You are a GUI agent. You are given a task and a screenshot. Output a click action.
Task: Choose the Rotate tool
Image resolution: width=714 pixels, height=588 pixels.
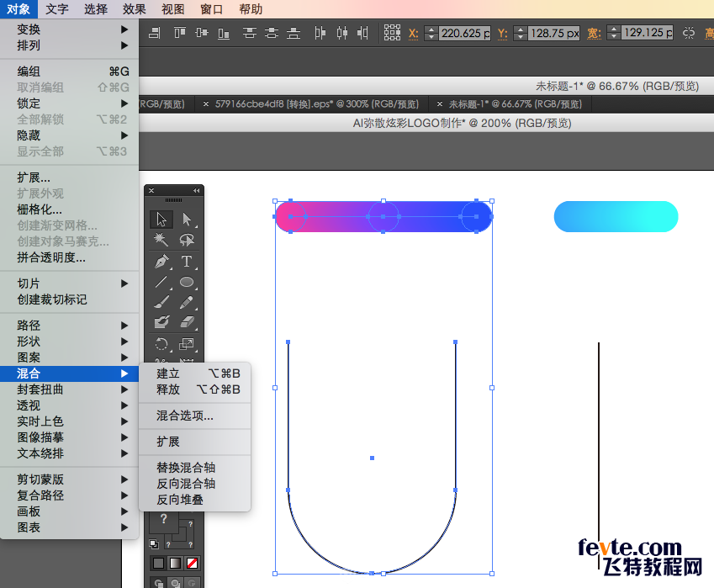click(161, 343)
